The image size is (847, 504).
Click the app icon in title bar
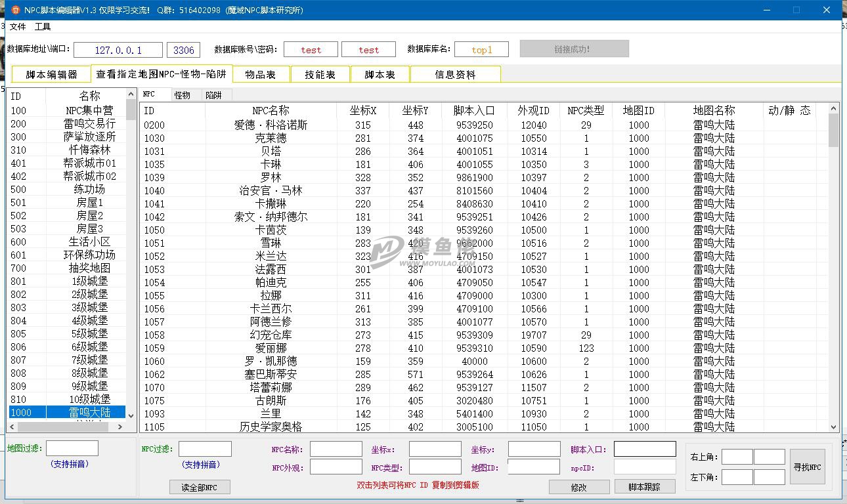16,10
